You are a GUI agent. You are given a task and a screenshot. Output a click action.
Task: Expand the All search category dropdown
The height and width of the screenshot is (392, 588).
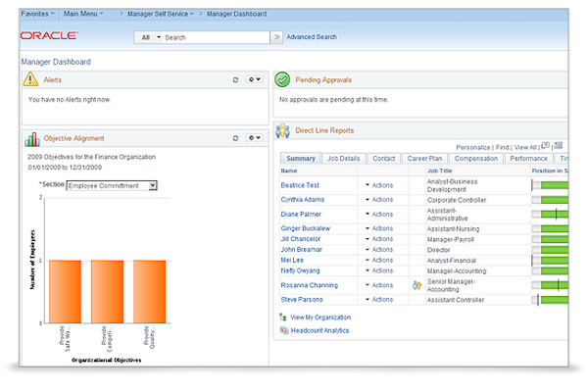pos(147,37)
